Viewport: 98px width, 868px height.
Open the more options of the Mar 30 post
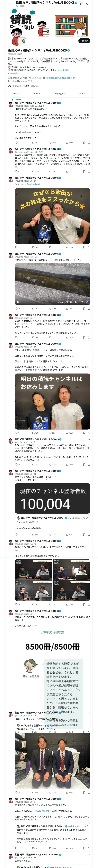click(89, 254)
